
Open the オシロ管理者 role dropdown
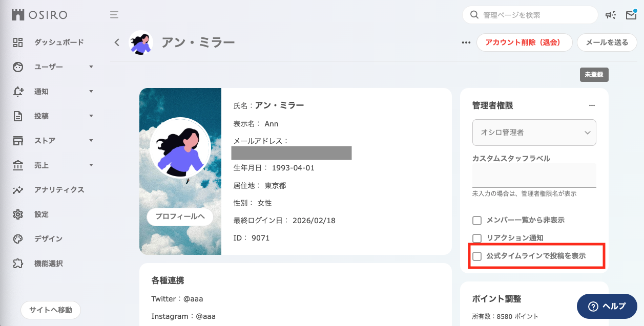click(x=534, y=133)
